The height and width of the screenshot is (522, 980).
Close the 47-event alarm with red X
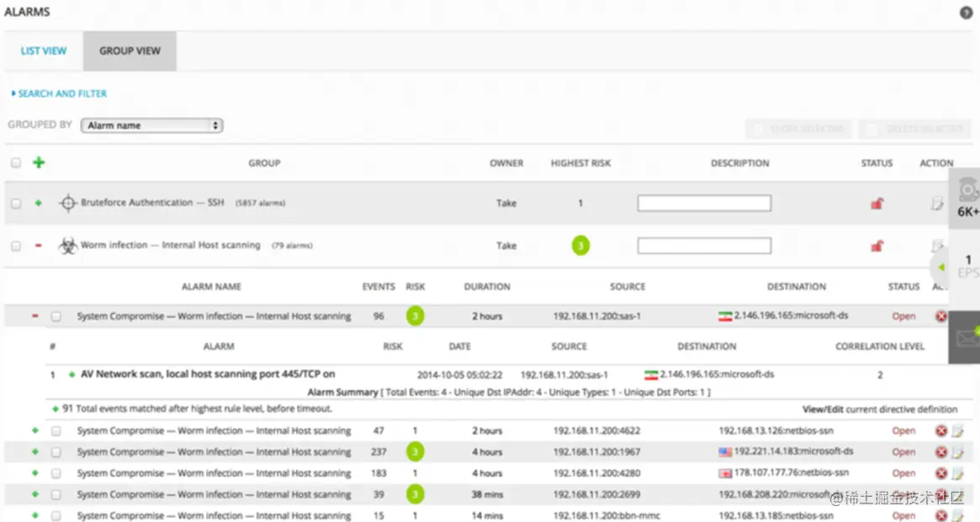940,430
